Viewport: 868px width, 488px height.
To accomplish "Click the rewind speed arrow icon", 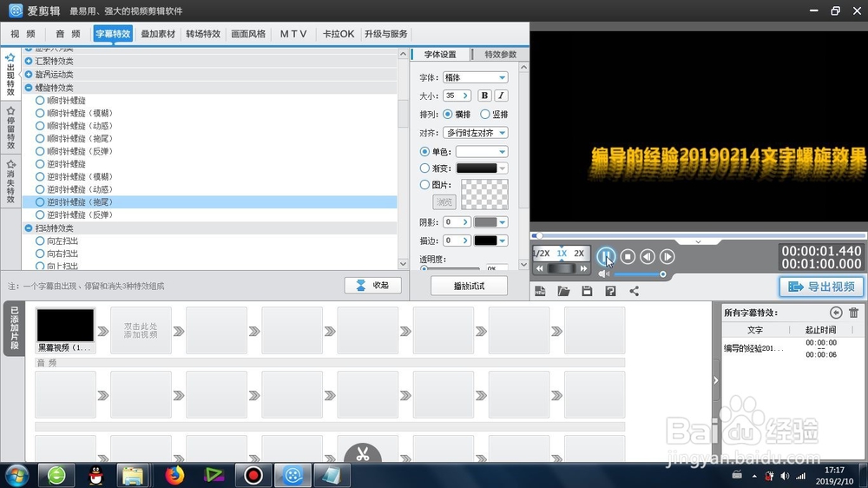I will (540, 268).
